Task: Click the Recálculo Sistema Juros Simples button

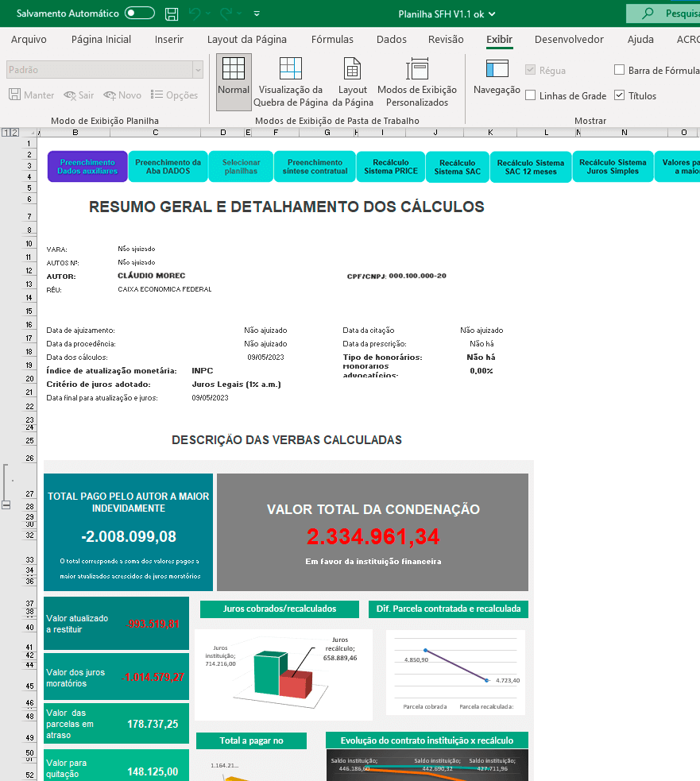Action: point(613,166)
